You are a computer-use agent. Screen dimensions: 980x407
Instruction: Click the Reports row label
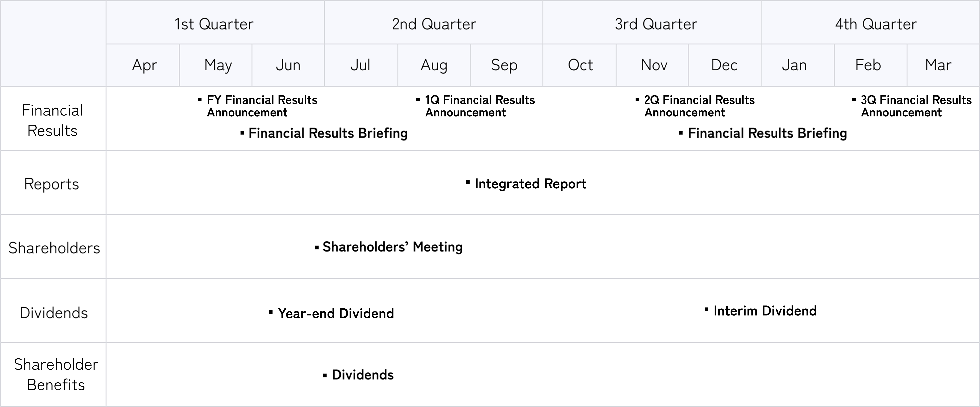(52, 184)
